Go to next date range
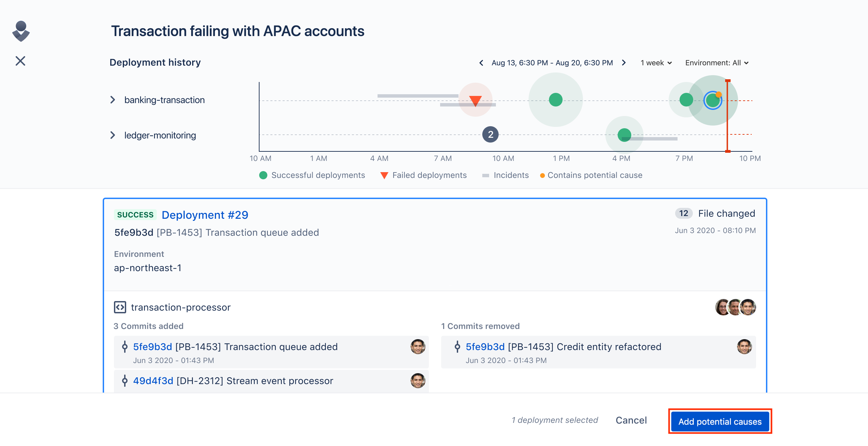Image resolution: width=868 pixels, height=446 pixels. pos(624,63)
